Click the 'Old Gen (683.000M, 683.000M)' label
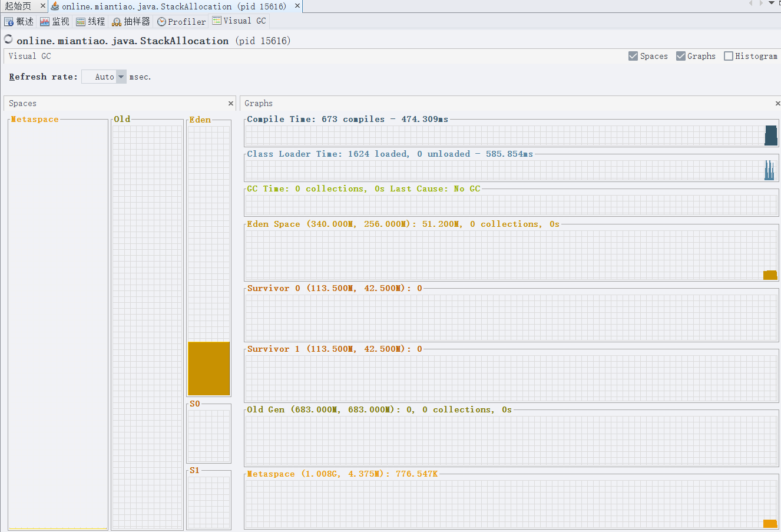 coord(379,409)
